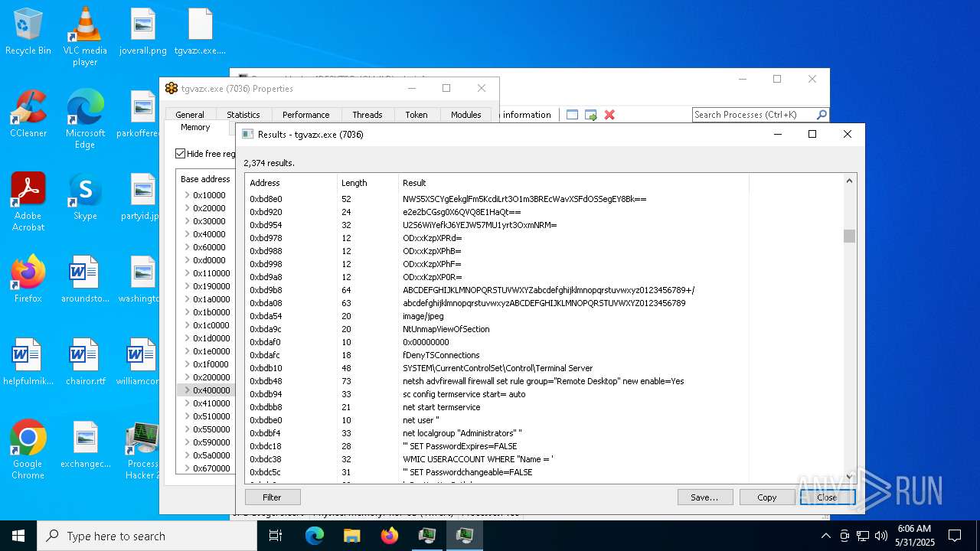Open Microsoft Edge desktop shortcut

pyautogui.click(x=85, y=119)
